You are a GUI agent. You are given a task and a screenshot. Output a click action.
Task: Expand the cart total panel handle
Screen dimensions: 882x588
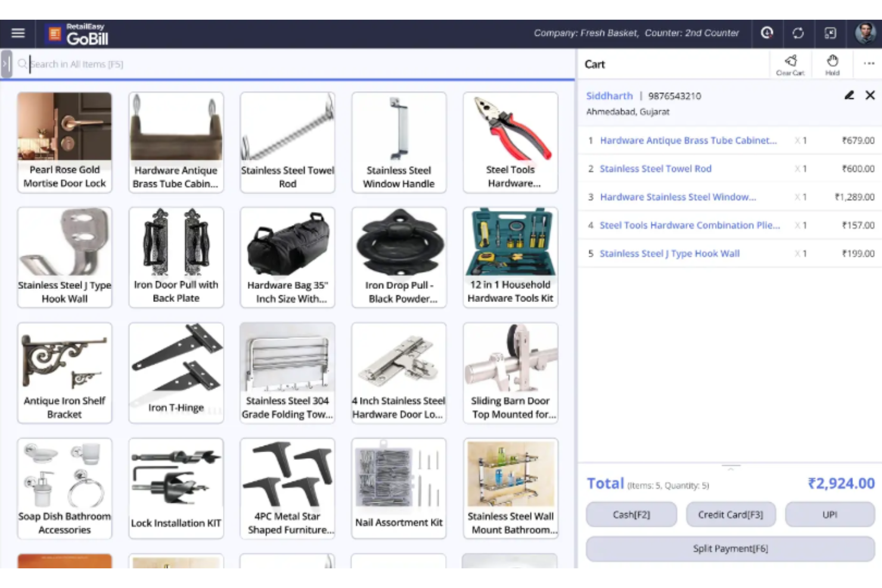pyautogui.click(x=731, y=466)
